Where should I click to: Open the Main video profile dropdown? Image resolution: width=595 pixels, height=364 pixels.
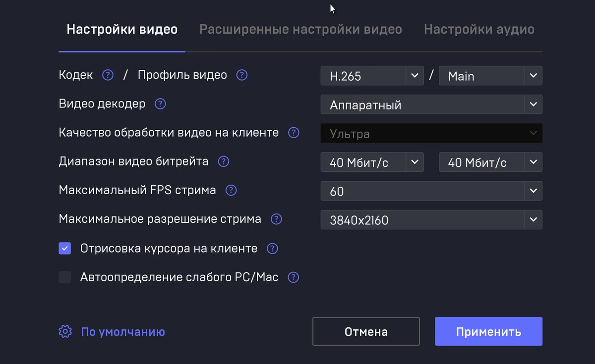491,76
